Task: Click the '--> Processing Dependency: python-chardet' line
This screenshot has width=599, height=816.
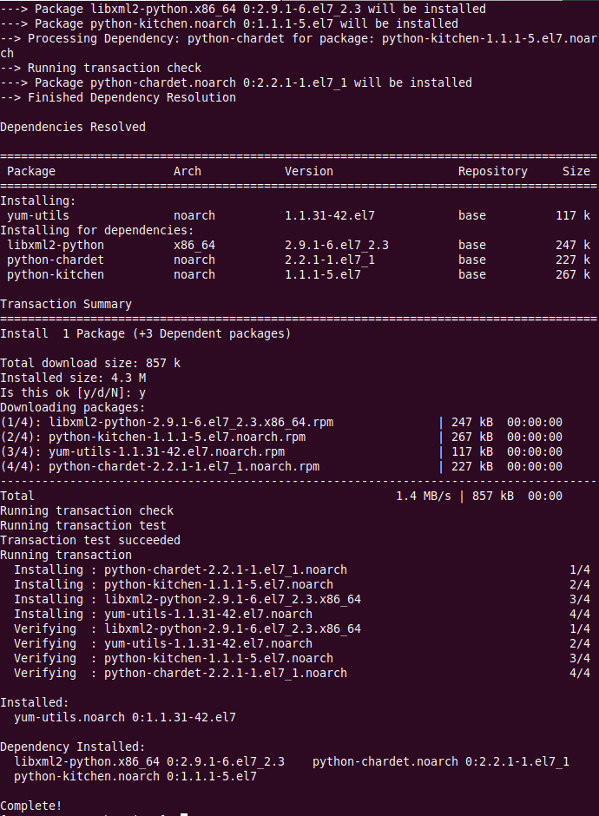Action: pos(299,46)
